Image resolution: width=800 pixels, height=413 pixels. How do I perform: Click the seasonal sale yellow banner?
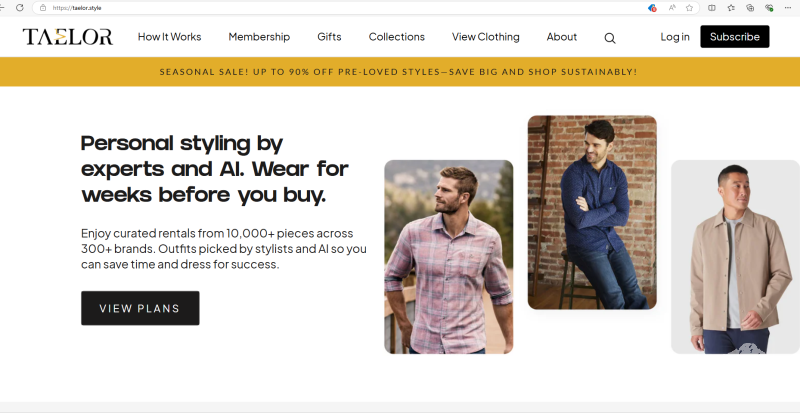tap(400, 72)
